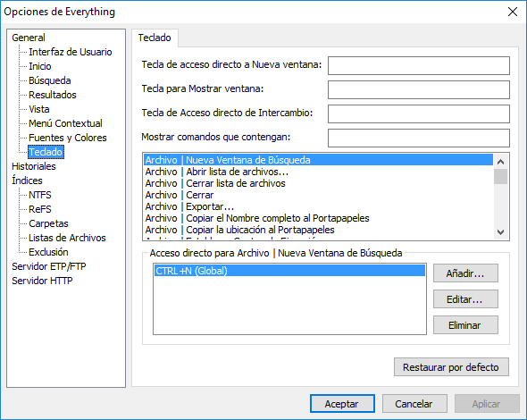Image resolution: width=527 pixels, height=420 pixels.
Task: Open Exclusión settings
Action: 48,252
